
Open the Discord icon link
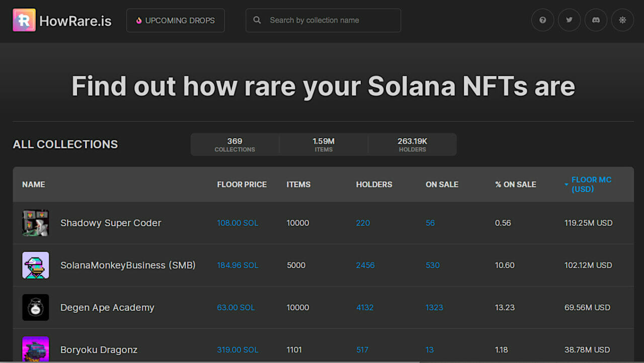point(596,20)
